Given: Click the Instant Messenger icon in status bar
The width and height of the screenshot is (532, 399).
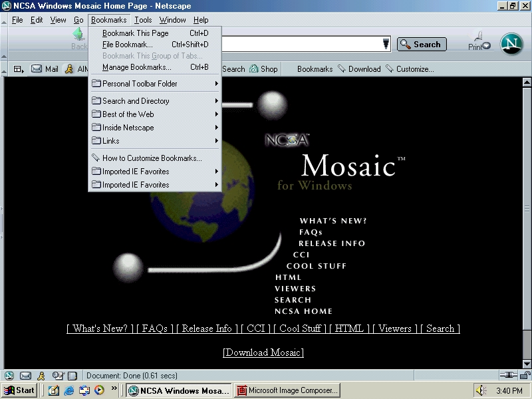Looking at the screenshot, I should 41,376.
